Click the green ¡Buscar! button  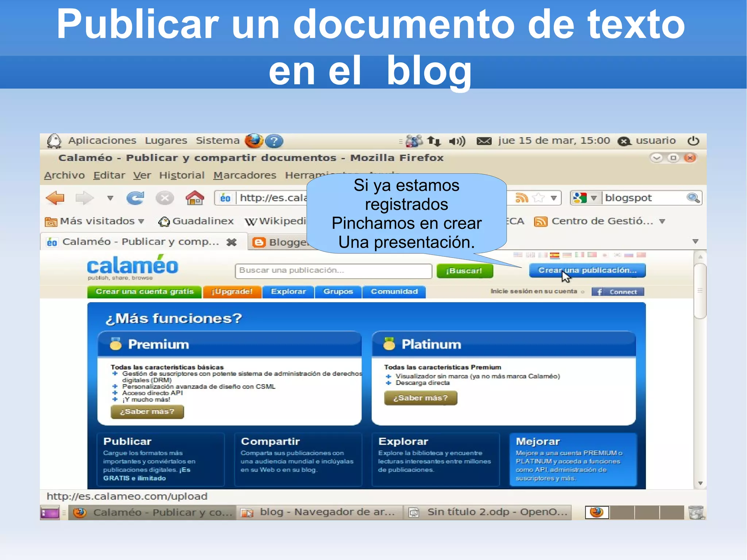[464, 271]
